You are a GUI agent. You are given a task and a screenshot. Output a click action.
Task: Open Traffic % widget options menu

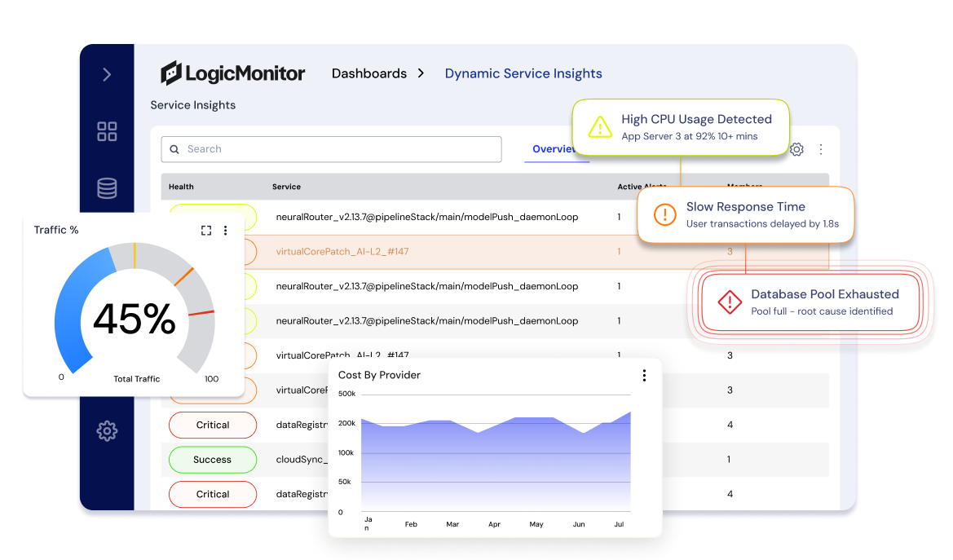pos(226,231)
